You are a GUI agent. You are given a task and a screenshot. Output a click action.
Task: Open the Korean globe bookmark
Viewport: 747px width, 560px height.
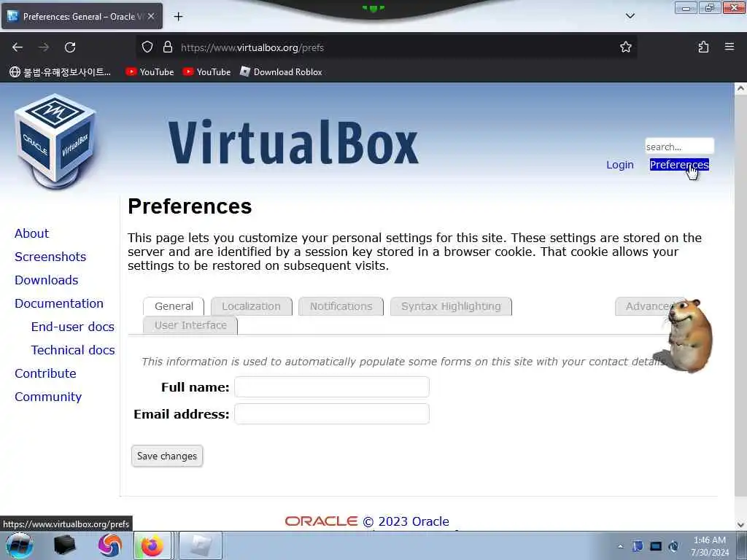(x=60, y=72)
